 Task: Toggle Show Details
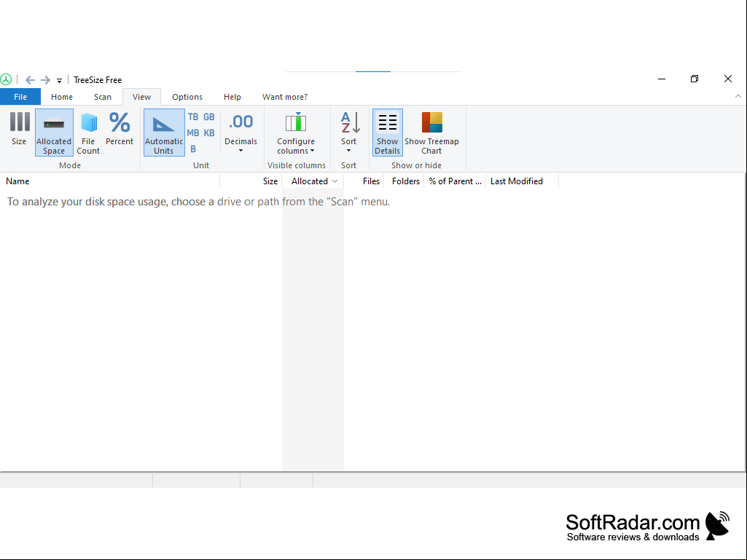tap(387, 133)
